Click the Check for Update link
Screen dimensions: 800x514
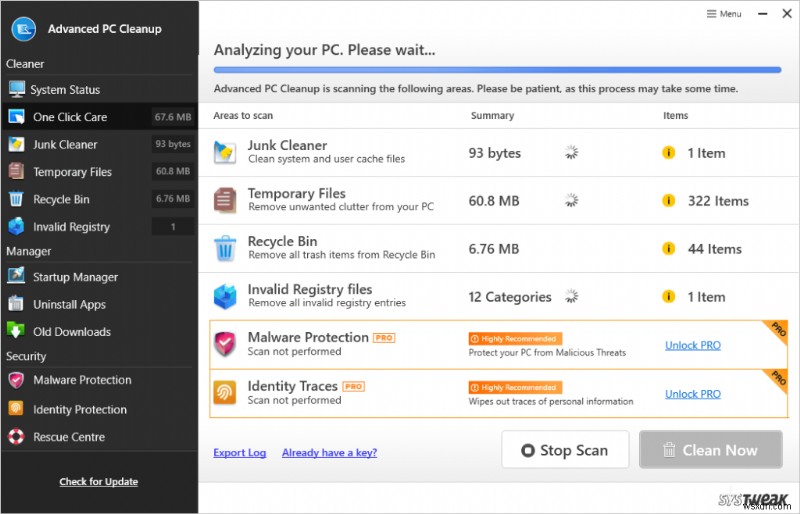pyautogui.click(x=98, y=481)
